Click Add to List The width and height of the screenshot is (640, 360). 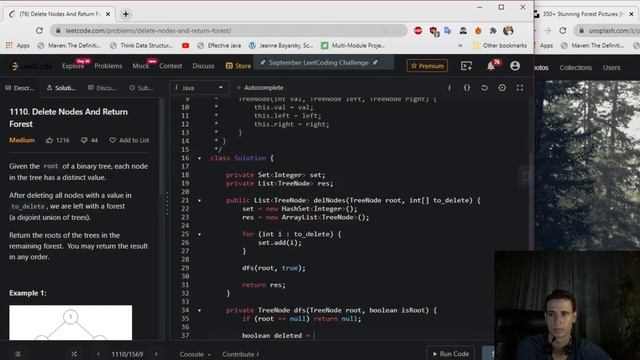click(129, 140)
